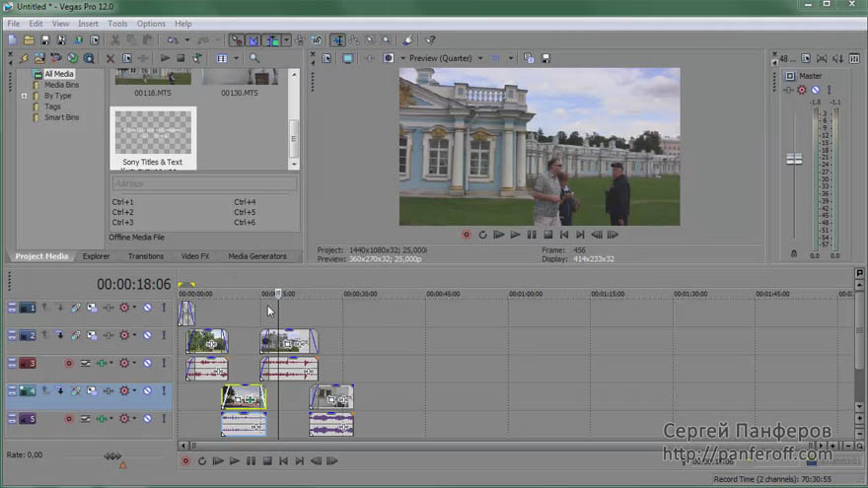The width and height of the screenshot is (868, 488).
Task: Toggle master Mute icon in mixer
Action: point(816,90)
